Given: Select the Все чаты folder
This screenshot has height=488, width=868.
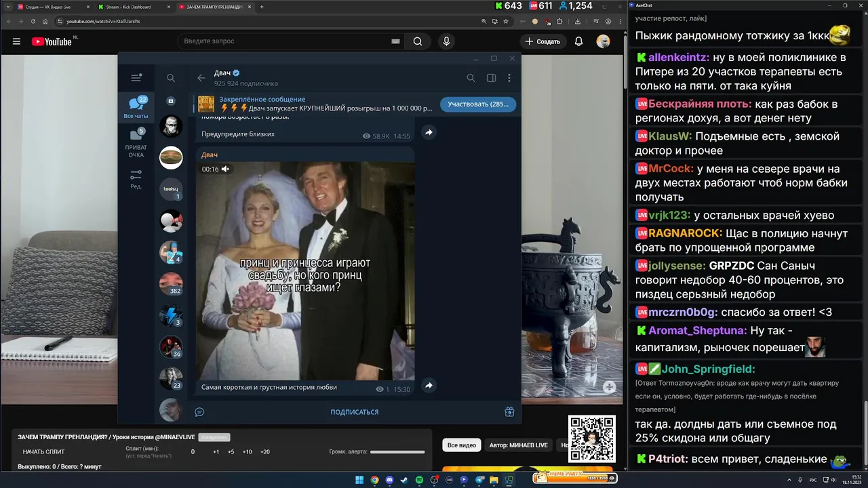Looking at the screenshot, I should click(x=136, y=108).
